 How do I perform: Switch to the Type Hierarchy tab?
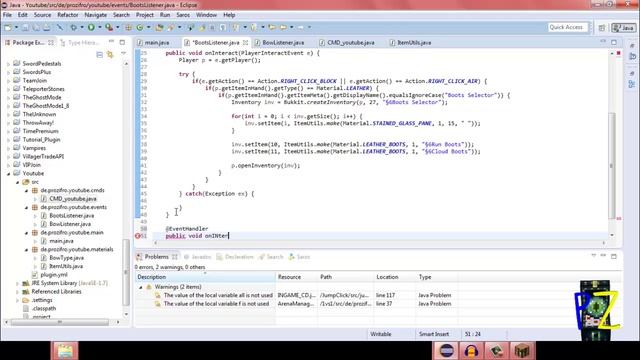[80, 42]
